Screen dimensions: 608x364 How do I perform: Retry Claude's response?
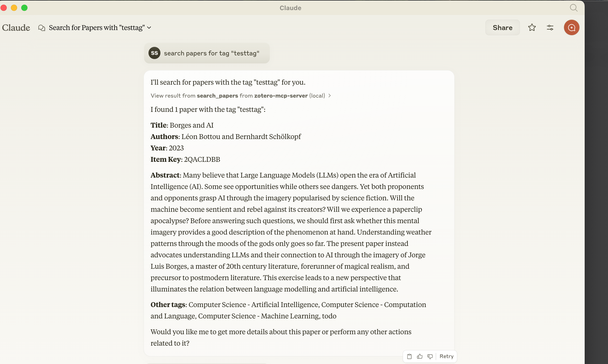[446, 356]
